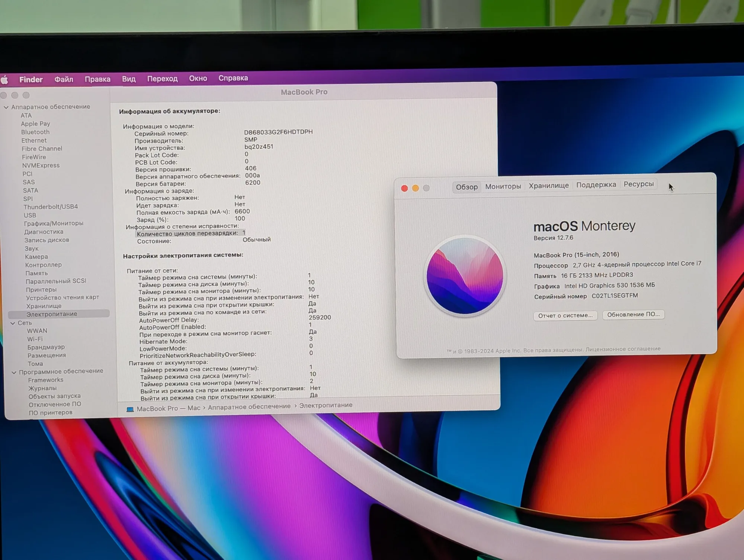Select Журналы in the sidebar

[42, 388]
